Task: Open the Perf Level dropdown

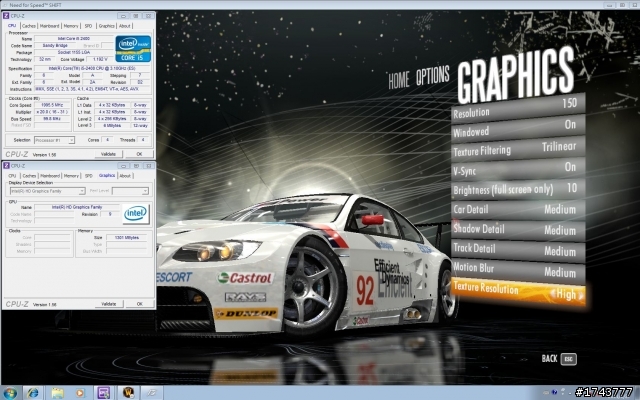Action: (130, 191)
